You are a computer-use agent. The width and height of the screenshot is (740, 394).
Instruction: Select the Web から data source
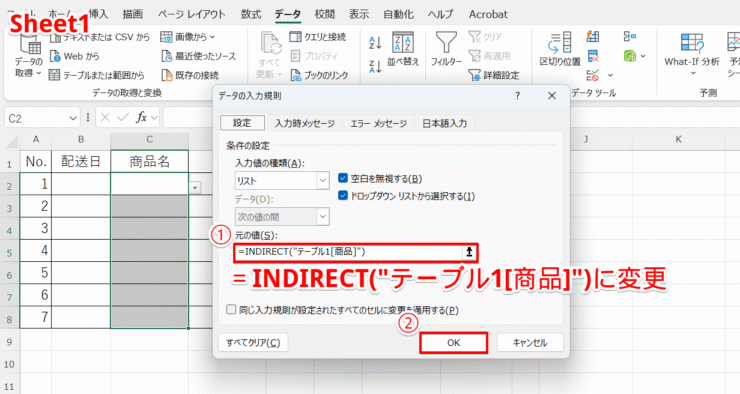click(x=75, y=56)
